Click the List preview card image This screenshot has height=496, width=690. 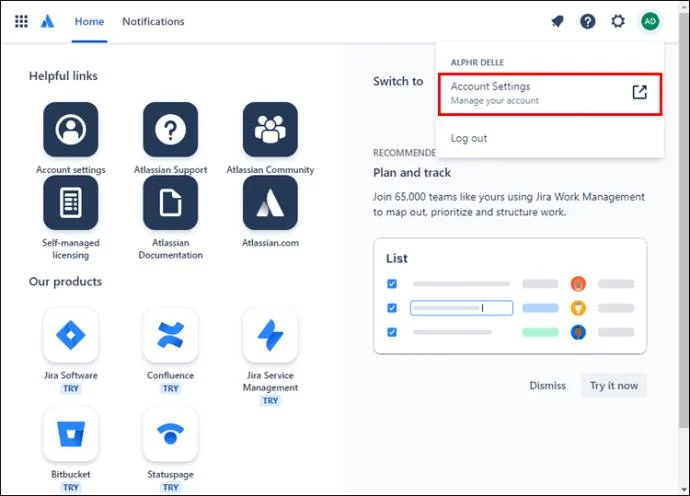point(510,296)
